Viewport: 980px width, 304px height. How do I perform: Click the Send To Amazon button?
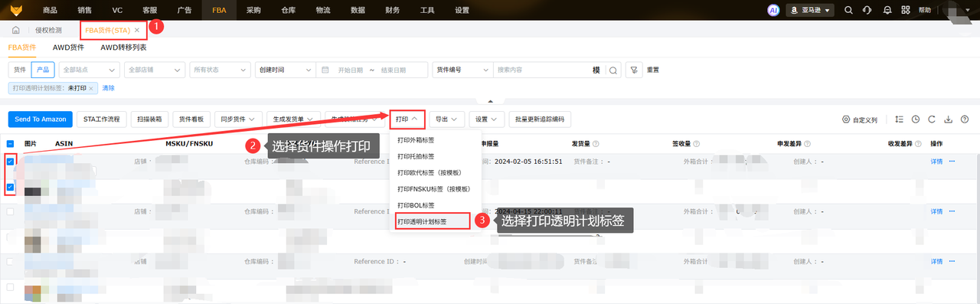(x=41, y=119)
